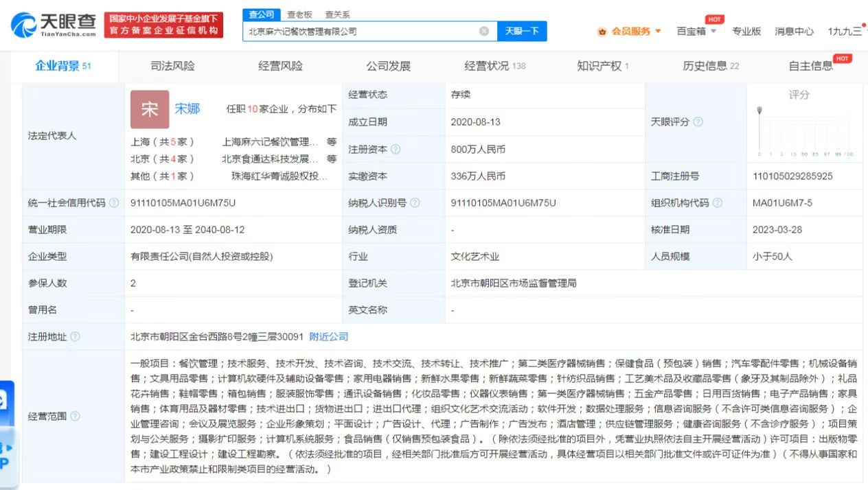The image size is (868, 490).
Task: Open the tooltip icon beside 注册地址
Action: pos(74,336)
